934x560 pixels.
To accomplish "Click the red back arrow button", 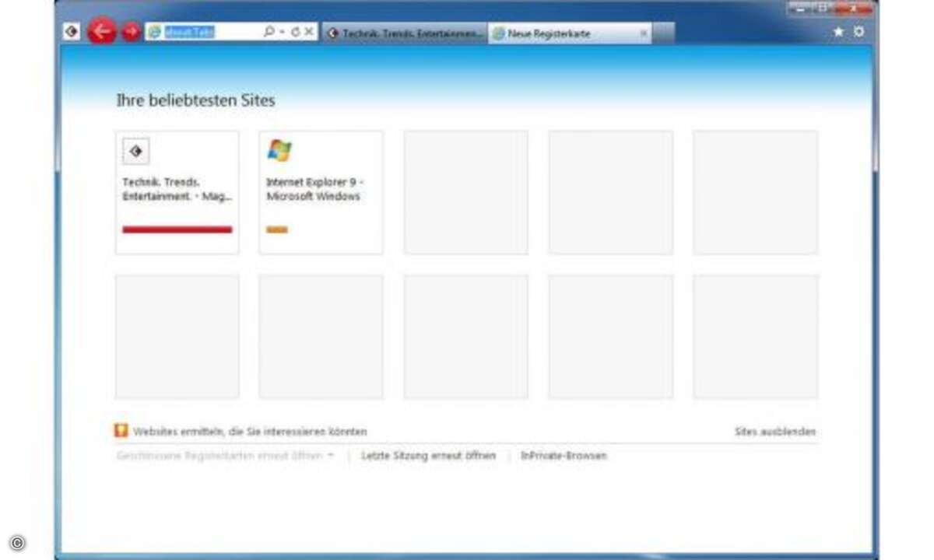I will point(102,32).
